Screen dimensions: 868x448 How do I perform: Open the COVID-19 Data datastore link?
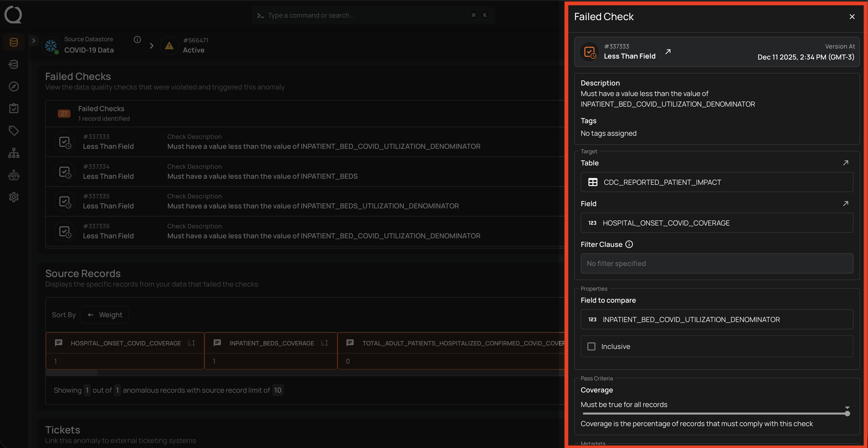(x=89, y=50)
